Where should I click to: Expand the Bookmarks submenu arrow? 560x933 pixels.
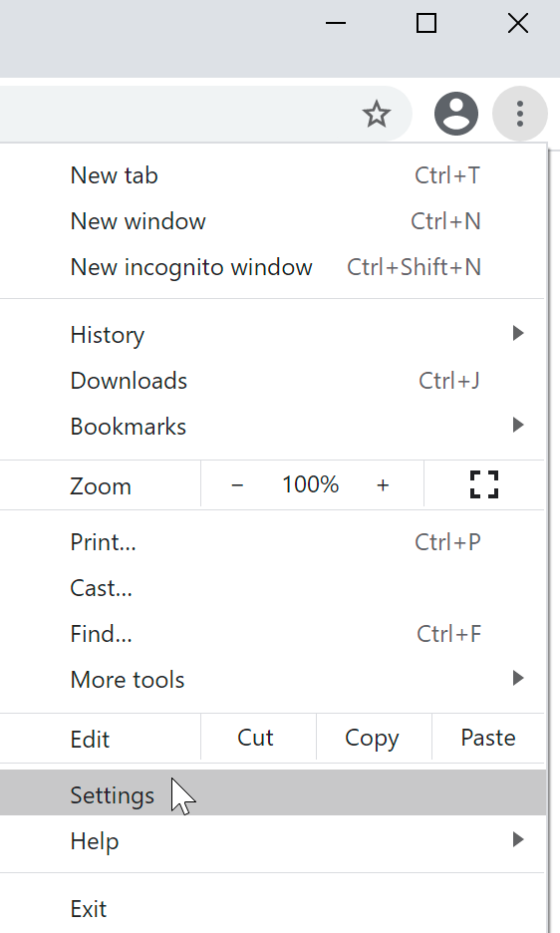[x=518, y=426]
